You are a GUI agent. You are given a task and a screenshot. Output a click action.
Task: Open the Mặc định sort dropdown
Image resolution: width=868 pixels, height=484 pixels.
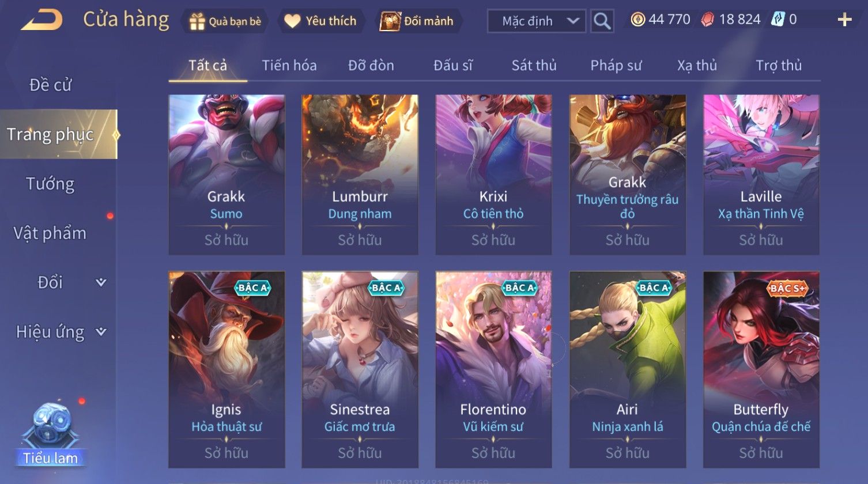(537, 21)
